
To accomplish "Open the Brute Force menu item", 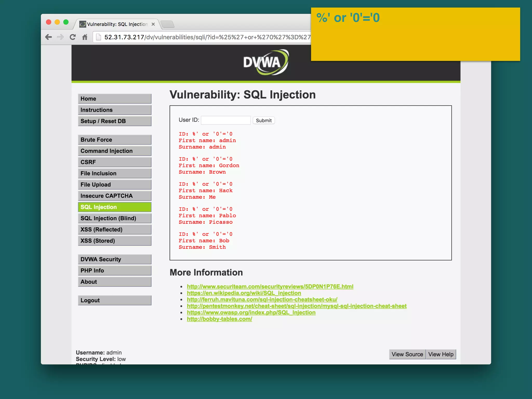I will click(115, 140).
